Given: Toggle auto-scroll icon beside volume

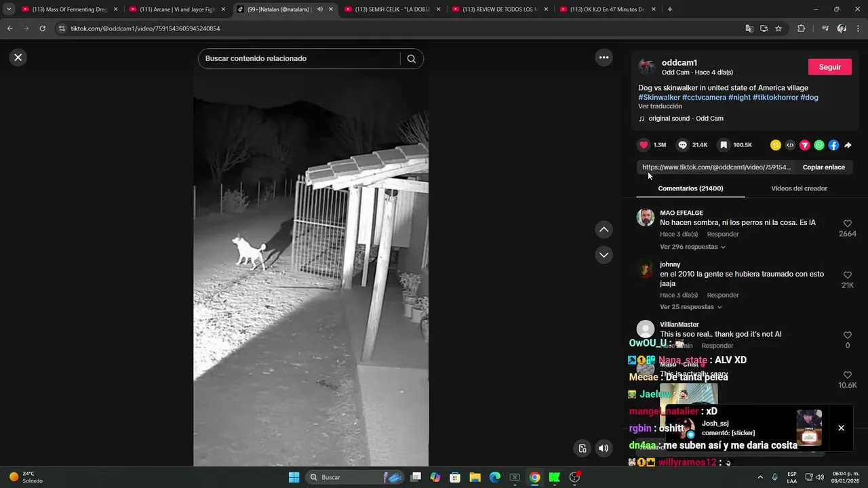Looking at the screenshot, I should [582, 448].
